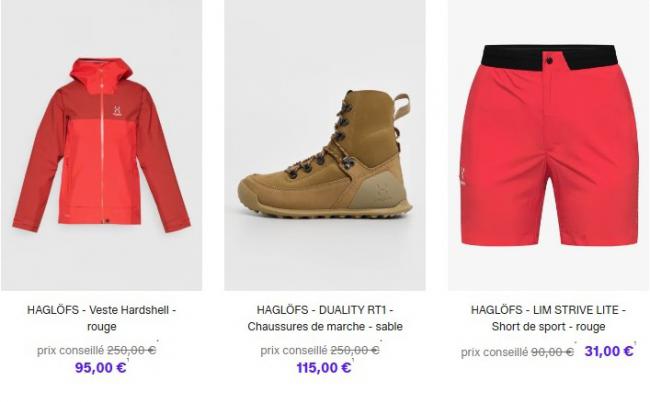Viewport: 650px width, 402px height.
Task: Open the red Haglöfs hardshell jacket image
Action: click(x=102, y=145)
